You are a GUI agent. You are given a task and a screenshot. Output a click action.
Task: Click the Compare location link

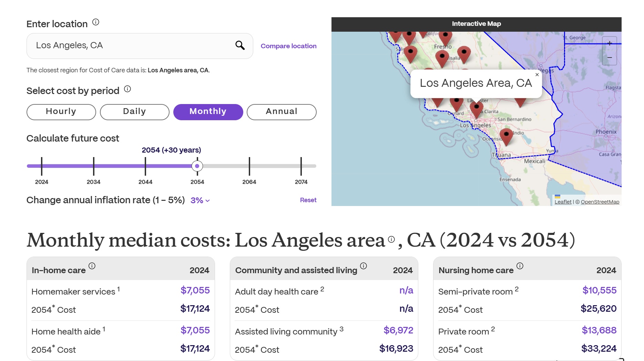pos(288,46)
